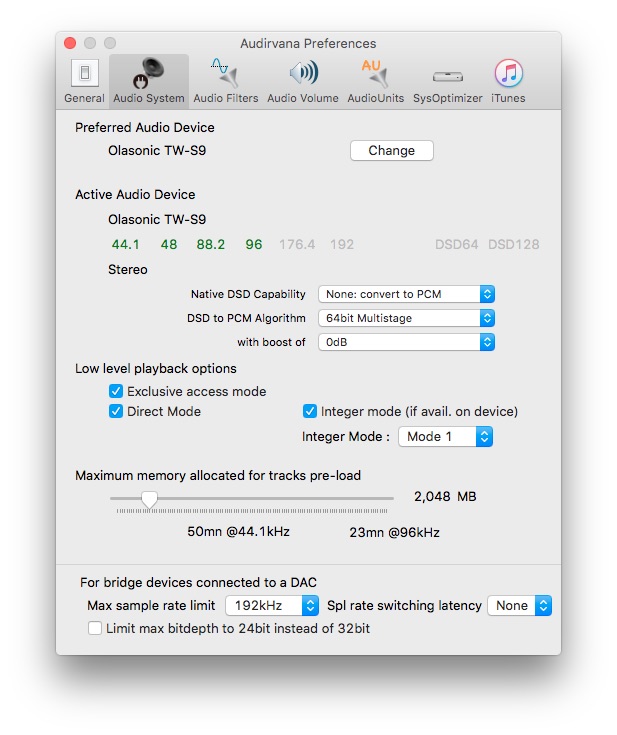Click the 2,048 MB memory value
The image size is (617, 735).
445,496
